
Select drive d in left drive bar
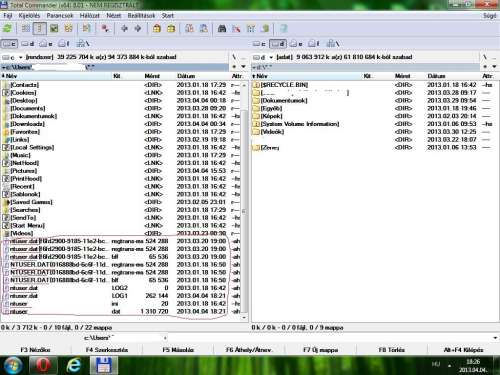point(27,44)
